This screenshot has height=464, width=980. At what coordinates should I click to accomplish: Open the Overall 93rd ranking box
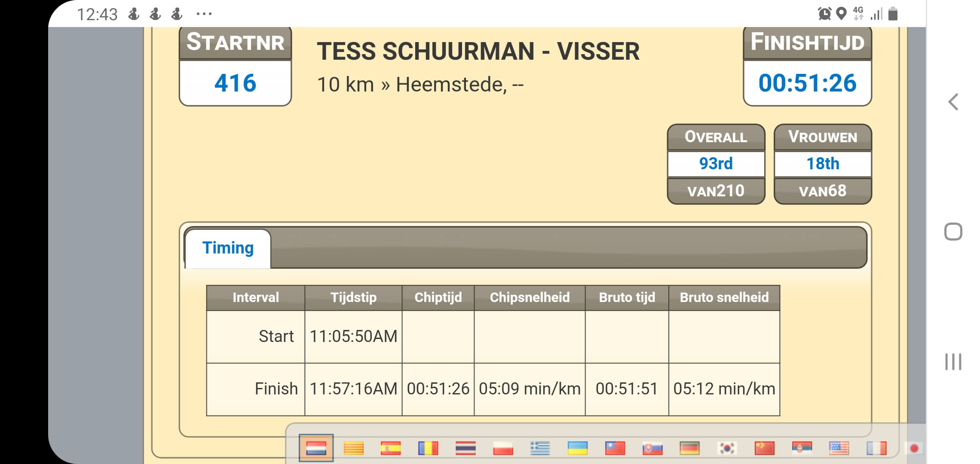tap(716, 164)
